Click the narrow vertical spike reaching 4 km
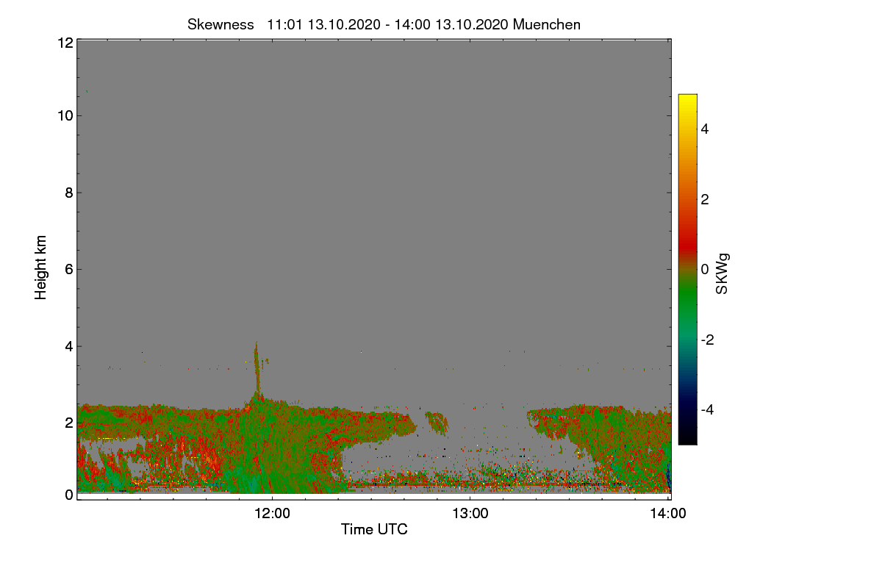This screenshot has width=882, height=588. click(x=257, y=367)
